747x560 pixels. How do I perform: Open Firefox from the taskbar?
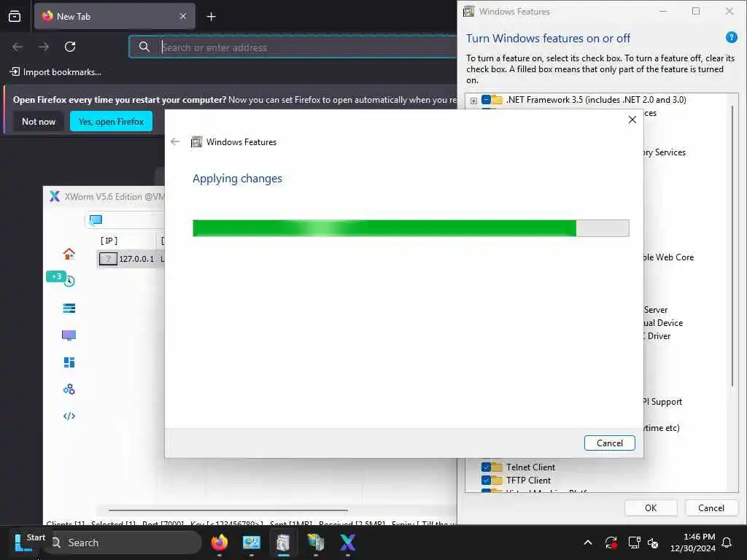[219, 542]
